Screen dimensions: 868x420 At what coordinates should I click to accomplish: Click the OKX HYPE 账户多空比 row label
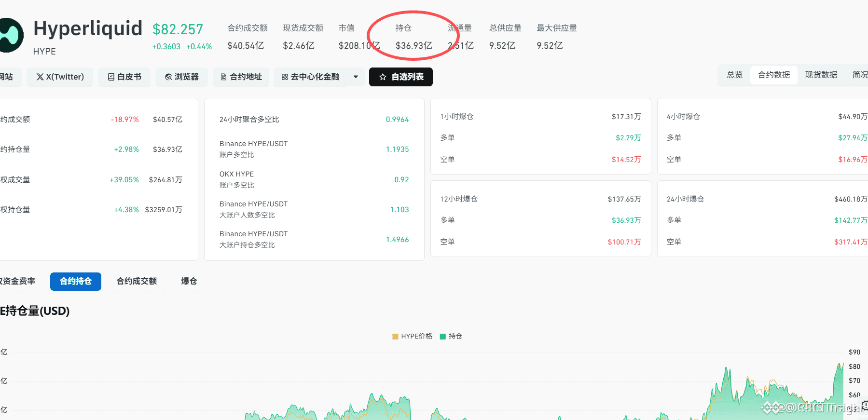(x=237, y=180)
